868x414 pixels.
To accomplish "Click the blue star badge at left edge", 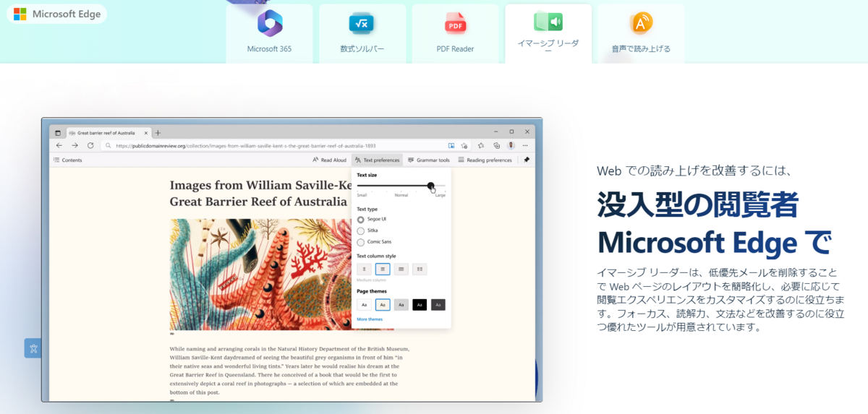I will [33, 348].
